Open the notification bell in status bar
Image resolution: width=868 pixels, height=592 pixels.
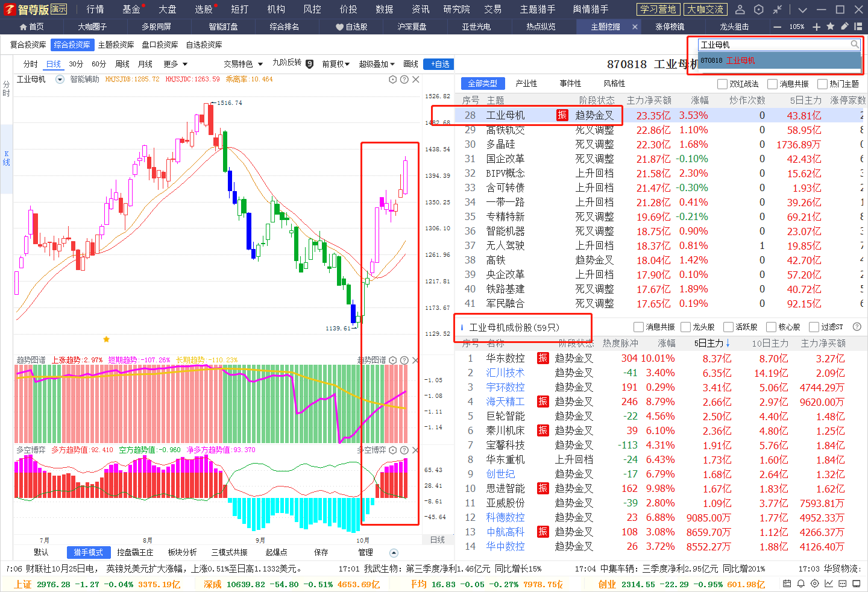click(801, 584)
